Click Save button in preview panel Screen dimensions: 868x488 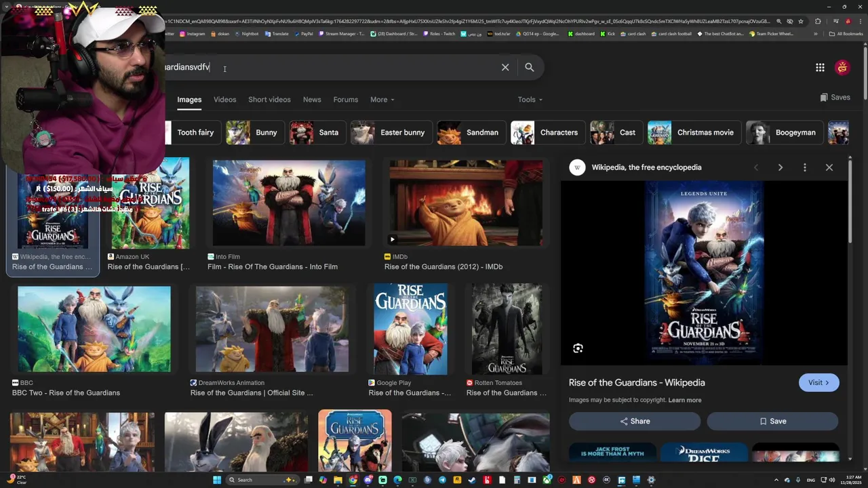pyautogui.click(x=772, y=421)
